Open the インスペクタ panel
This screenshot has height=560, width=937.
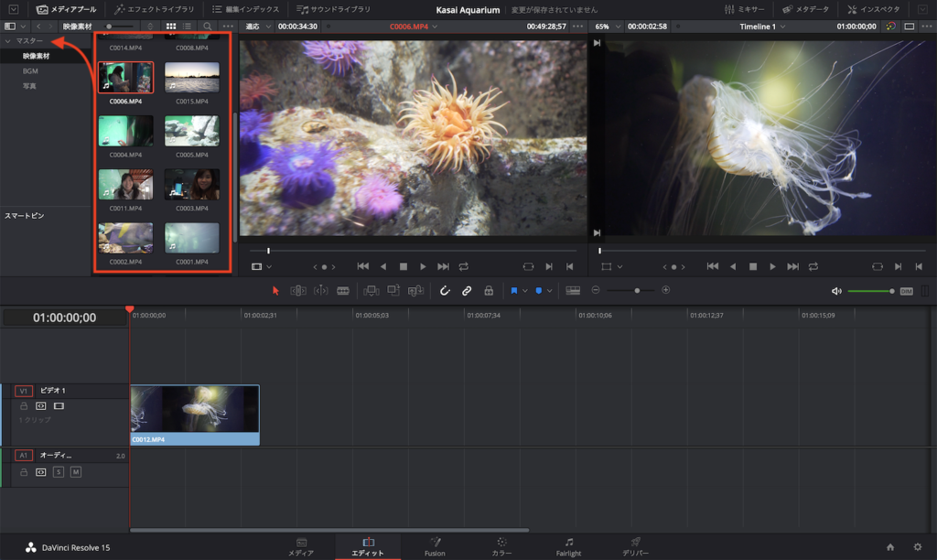(x=872, y=9)
